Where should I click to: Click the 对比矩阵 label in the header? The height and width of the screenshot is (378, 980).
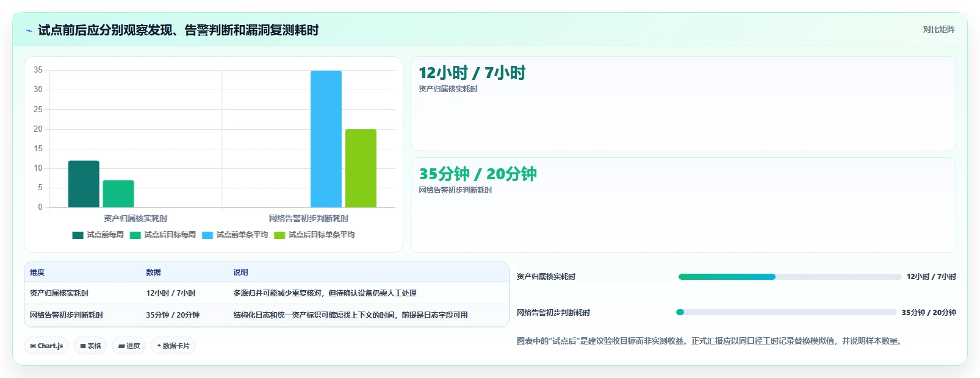point(939,29)
